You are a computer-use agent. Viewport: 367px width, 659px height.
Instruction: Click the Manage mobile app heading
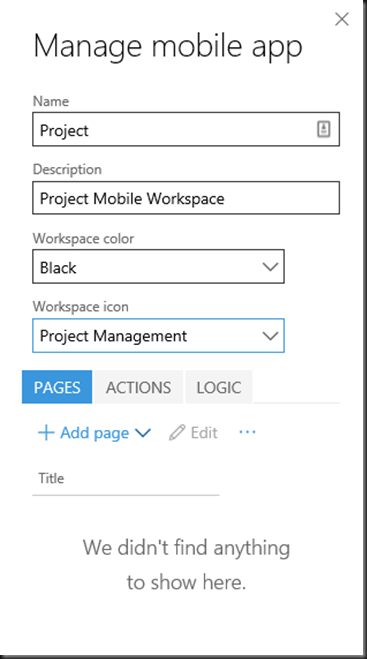tap(168, 46)
